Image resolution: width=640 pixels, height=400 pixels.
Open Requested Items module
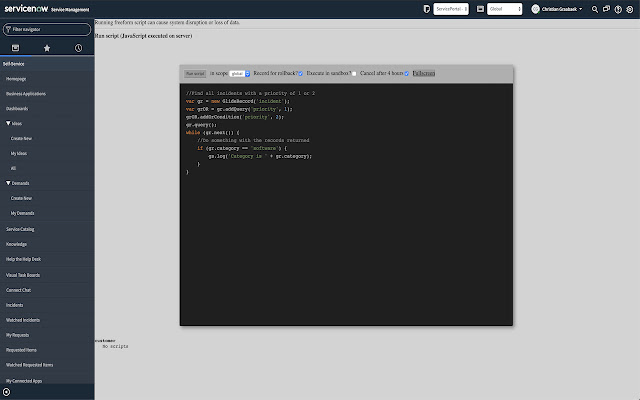click(x=21, y=350)
